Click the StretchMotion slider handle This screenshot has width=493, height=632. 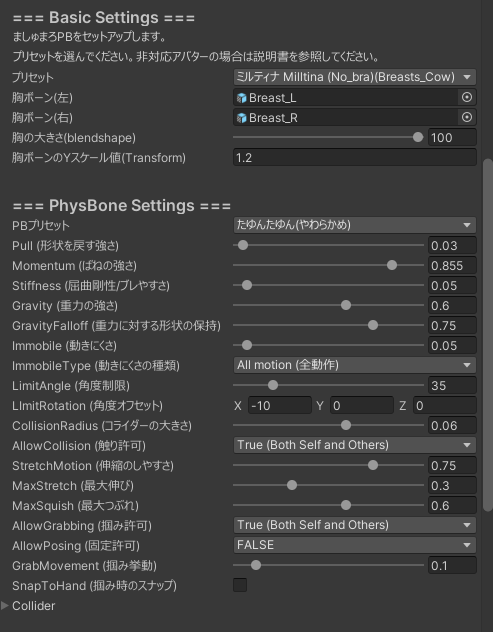tap(373, 465)
